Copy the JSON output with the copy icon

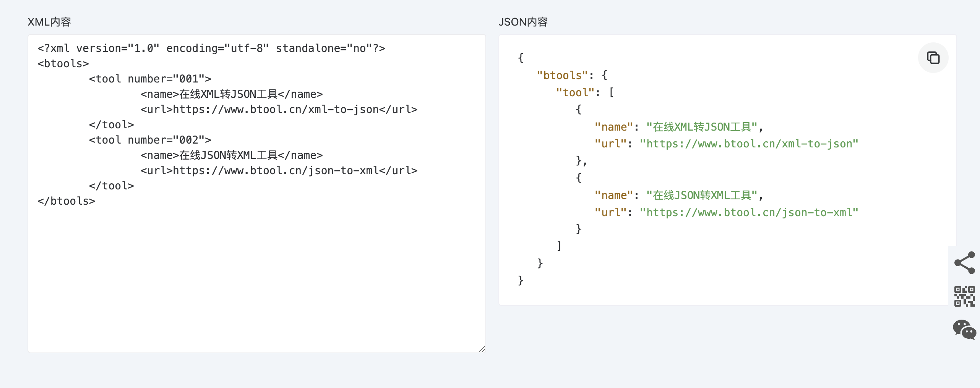point(933,58)
